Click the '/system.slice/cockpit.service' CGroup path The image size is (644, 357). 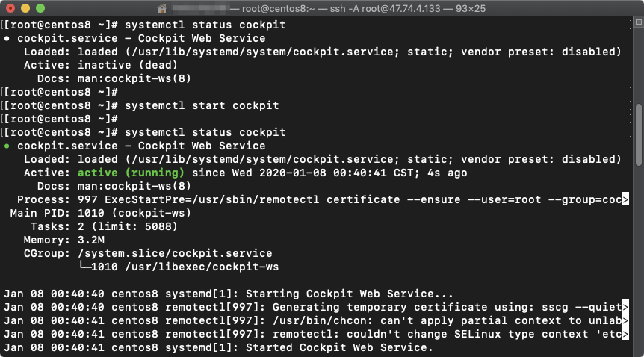coord(175,253)
